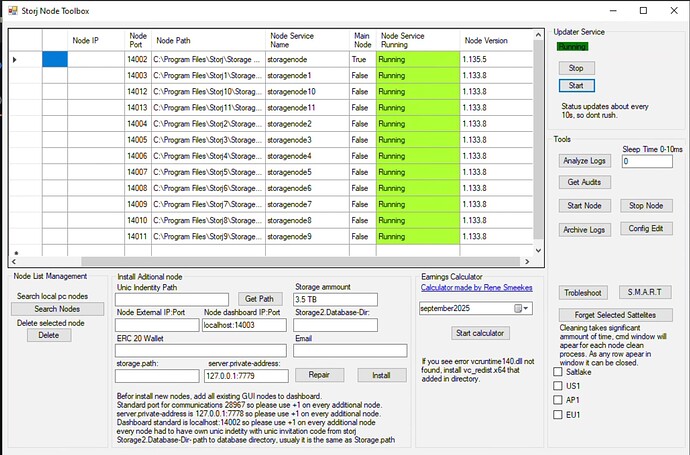Click the table scroll down arrow
690x455 pixels.
point(538,250)
